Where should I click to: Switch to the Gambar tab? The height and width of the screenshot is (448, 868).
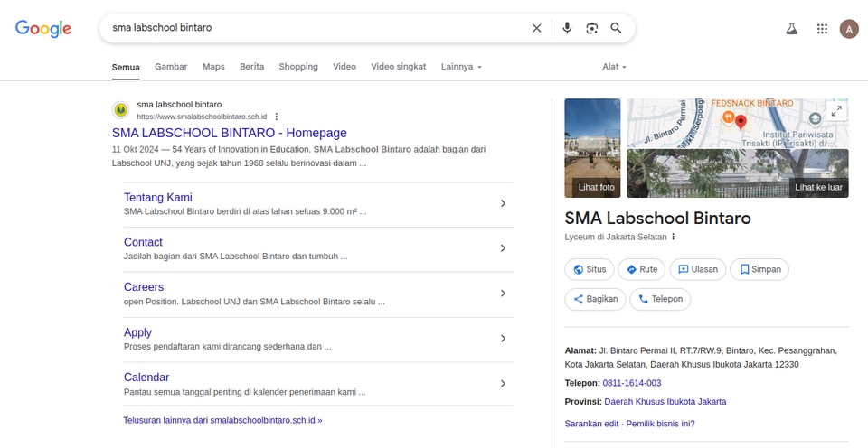click(x=171, y=67)
